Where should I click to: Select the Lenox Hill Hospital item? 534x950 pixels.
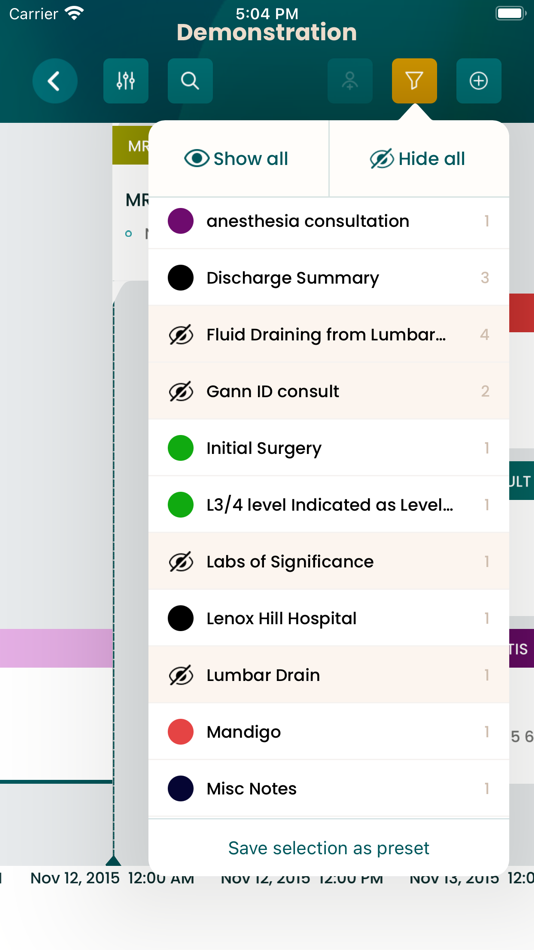[329, 618]
